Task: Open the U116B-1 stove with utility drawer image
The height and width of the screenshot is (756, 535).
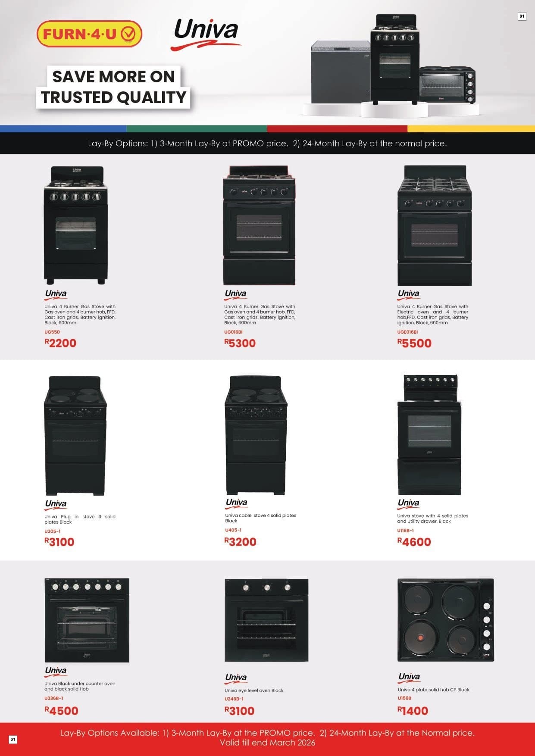Action: pyautogui.click(x=429, y=435)
